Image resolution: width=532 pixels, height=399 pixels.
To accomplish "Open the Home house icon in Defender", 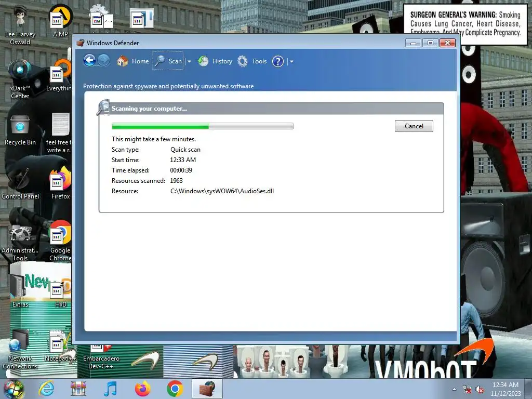I will tap(123, 61).
